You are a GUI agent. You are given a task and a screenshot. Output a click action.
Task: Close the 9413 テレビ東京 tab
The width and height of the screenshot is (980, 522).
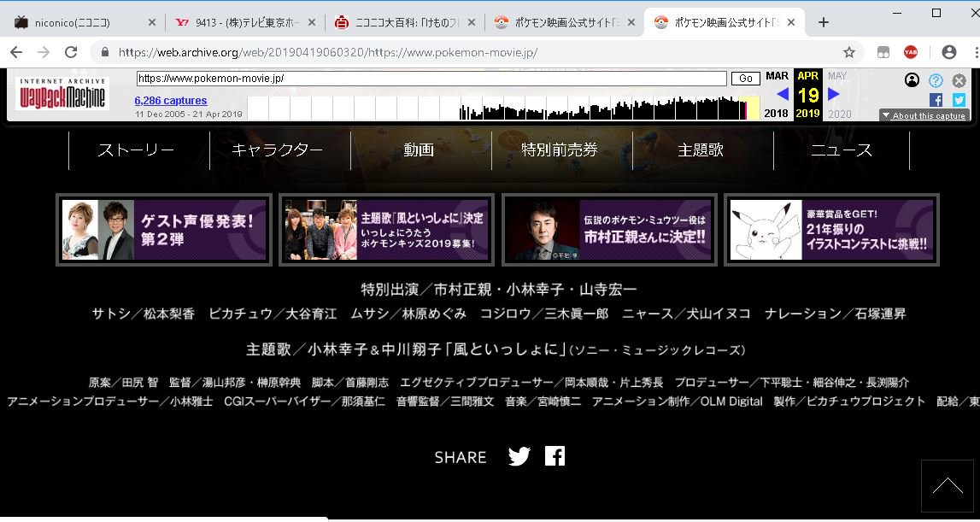coord(312,22)
